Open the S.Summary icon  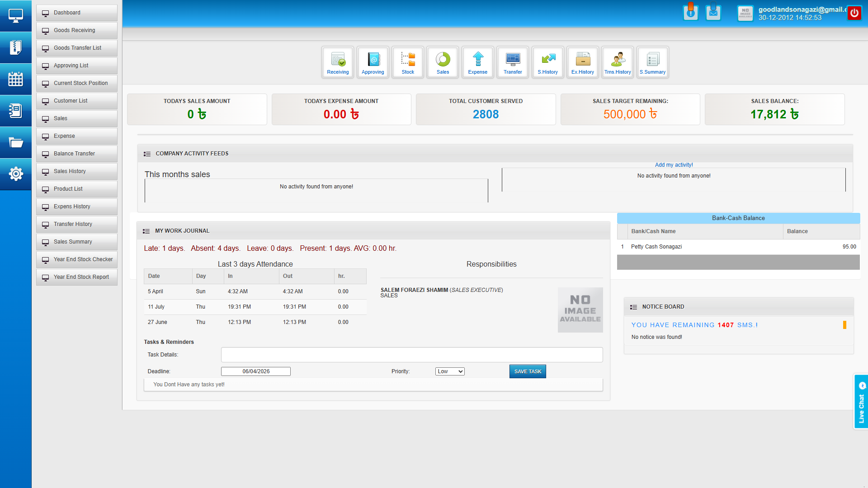coord(652,62)
